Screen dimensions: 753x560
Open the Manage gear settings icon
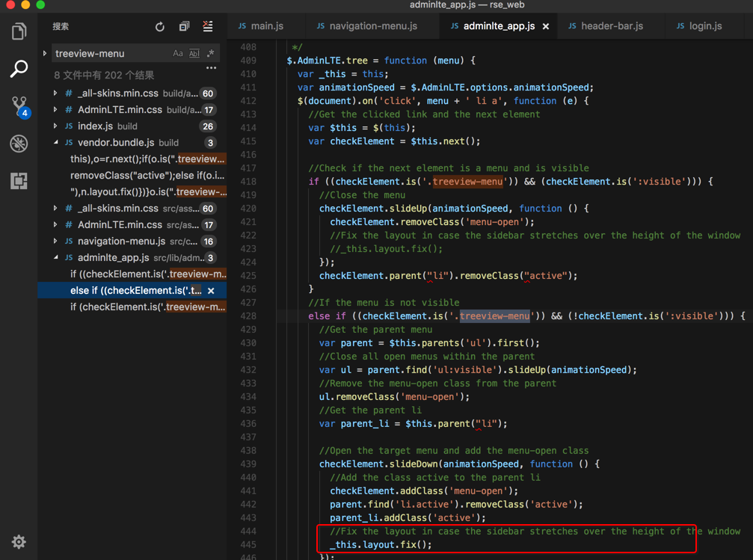[19, 541]
